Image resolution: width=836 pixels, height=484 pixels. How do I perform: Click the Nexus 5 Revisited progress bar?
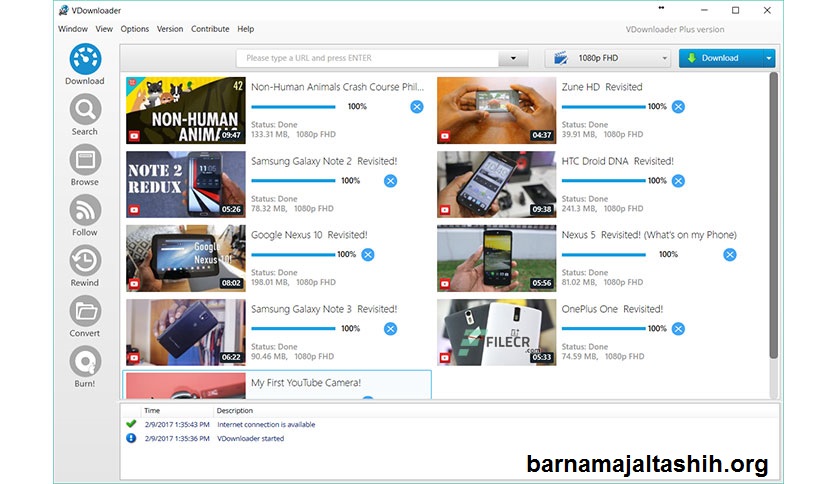[x=603, y=254]
